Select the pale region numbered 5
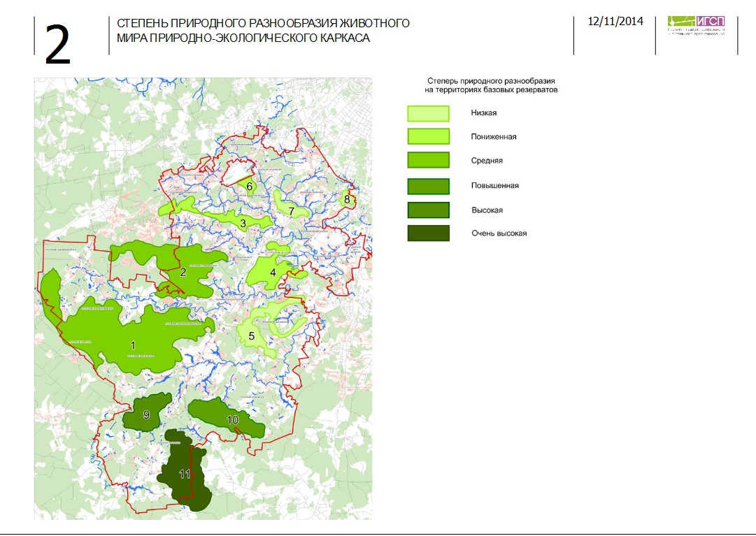This screenshot has width=756, height=536. point(251,335)
